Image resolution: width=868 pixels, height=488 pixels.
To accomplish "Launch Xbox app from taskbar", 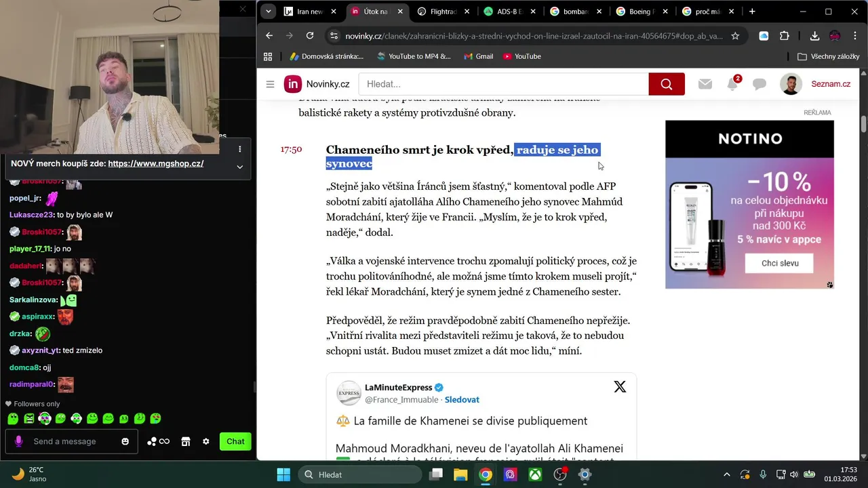I will (535, 474).
